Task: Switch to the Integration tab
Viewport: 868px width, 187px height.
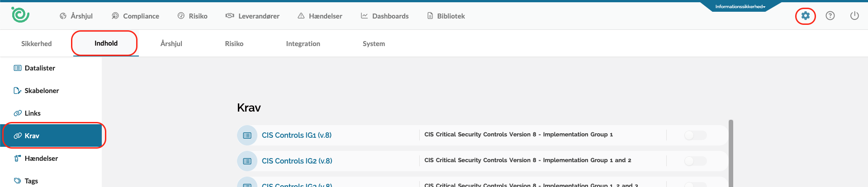Action: coord(303,44)
